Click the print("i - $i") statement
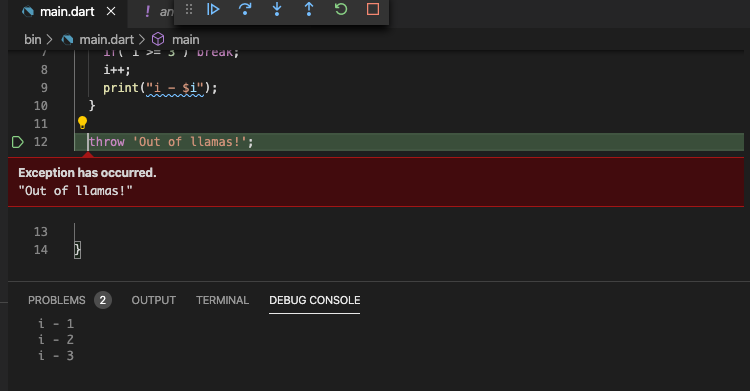Viewport: 750px width, 391px height. [160, 88]
